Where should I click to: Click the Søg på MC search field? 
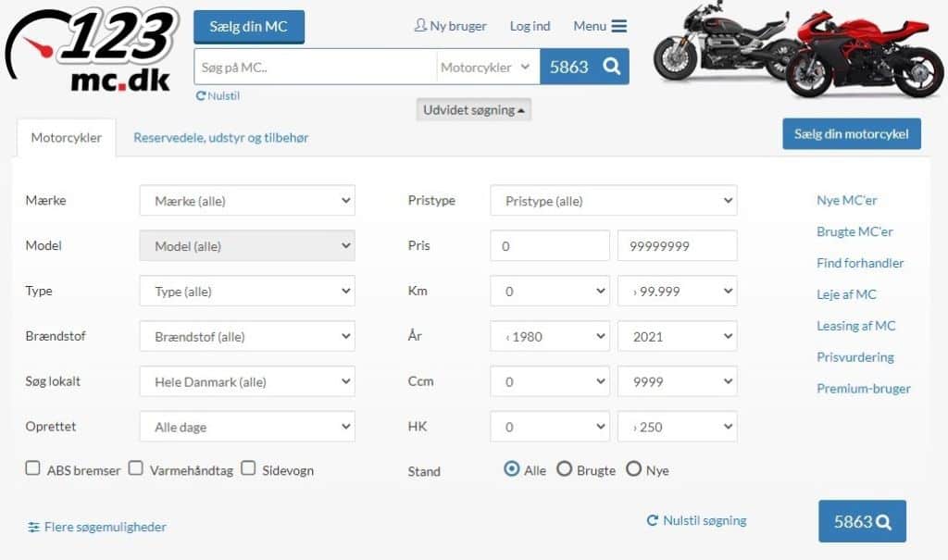pos(315,67)
